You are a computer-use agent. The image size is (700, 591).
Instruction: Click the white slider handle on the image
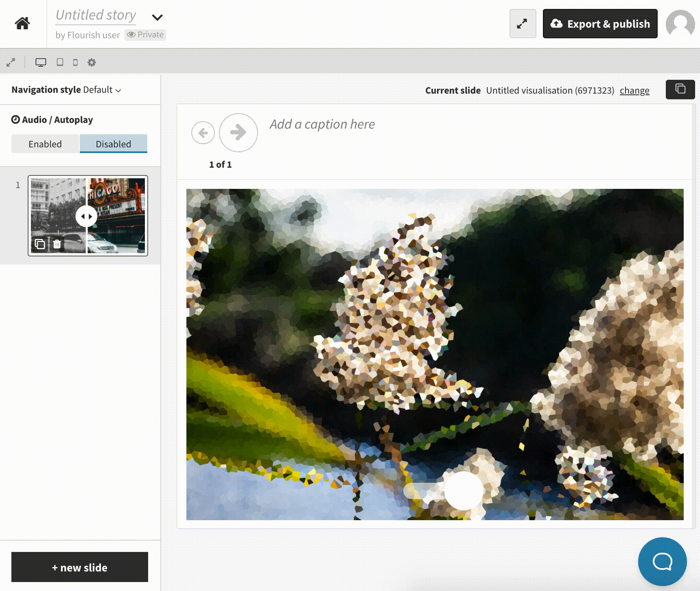coord(464,491)
